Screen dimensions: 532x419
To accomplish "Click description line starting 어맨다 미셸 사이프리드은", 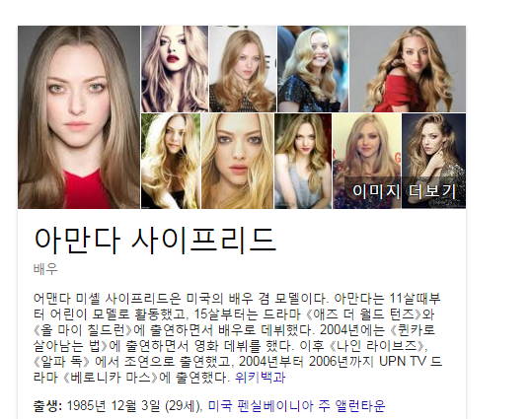I will pyautogui.click(x=237, y=299).
